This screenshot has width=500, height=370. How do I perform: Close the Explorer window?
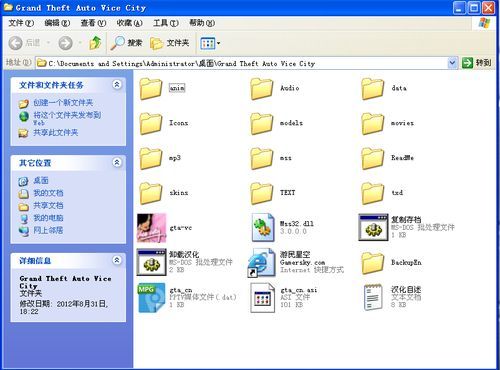click(x=488, y=8)
